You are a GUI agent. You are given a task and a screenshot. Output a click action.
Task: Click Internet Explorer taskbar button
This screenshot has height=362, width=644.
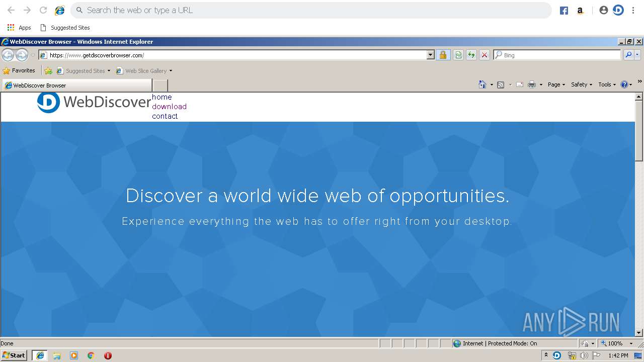pyautogui.click(x=40, y=355)
